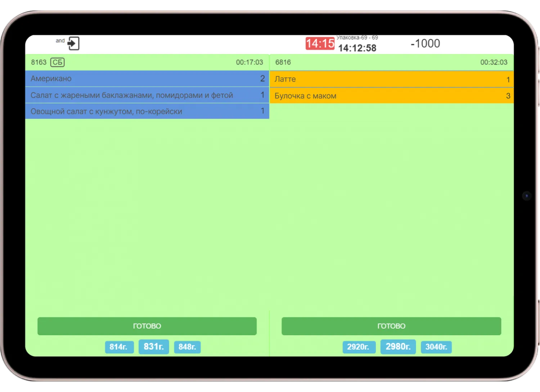Image resolution: width=540 pixels, height=392 pixels.
Task: Click order number 6816 header
Action: click(x=283, y=63)
